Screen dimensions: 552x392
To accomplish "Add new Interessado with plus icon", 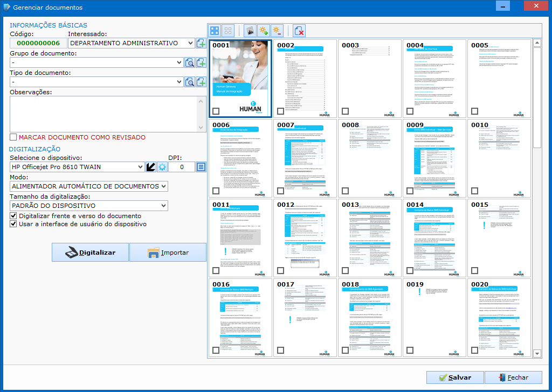I will pyautogui.click(x=201, y=44).
